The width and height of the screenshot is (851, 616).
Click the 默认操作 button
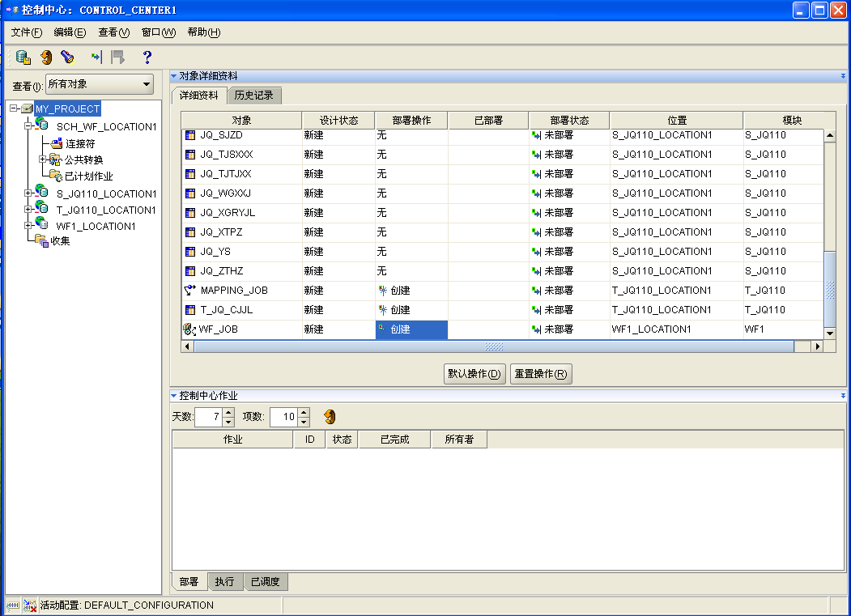[x=474, y=374]
